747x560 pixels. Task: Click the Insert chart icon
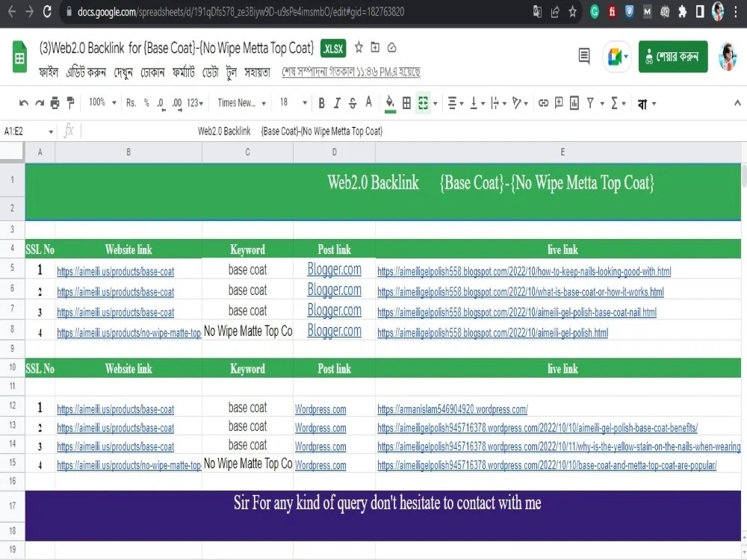[574, 103]
